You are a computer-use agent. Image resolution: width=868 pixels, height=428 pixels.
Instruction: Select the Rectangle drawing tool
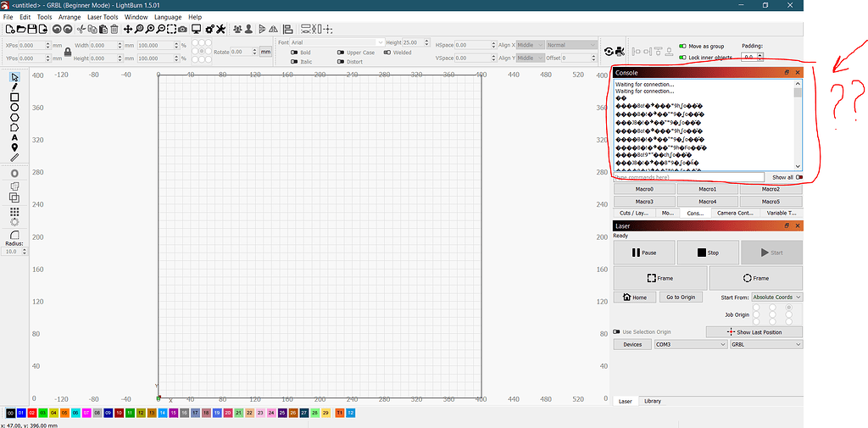tap(14, 97)
